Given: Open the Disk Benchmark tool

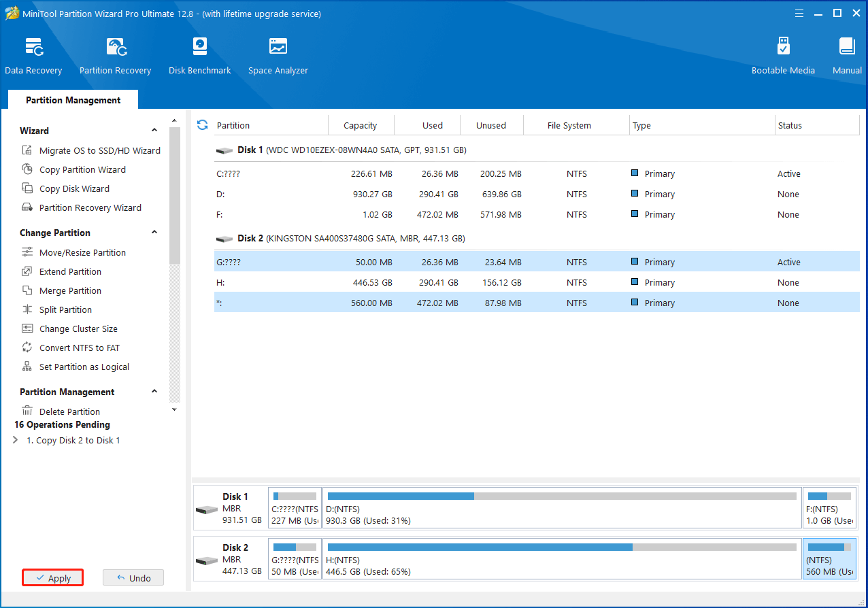Looking at the screenshot, I should pyautogui.click(x=200, y=56).
